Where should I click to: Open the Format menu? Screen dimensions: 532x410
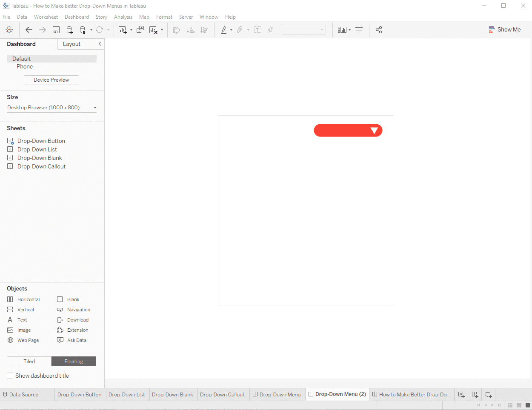click(x=164, y=17)
